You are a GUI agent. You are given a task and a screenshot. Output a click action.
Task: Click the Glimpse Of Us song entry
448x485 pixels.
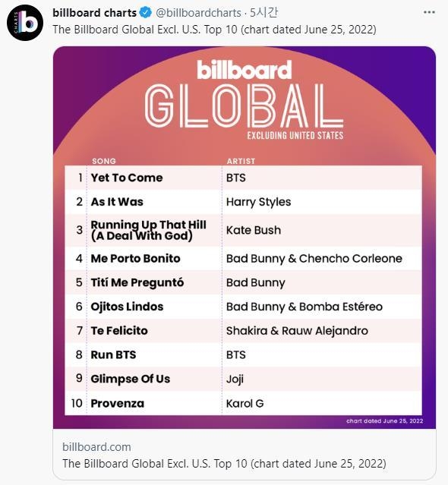[131, 379]
